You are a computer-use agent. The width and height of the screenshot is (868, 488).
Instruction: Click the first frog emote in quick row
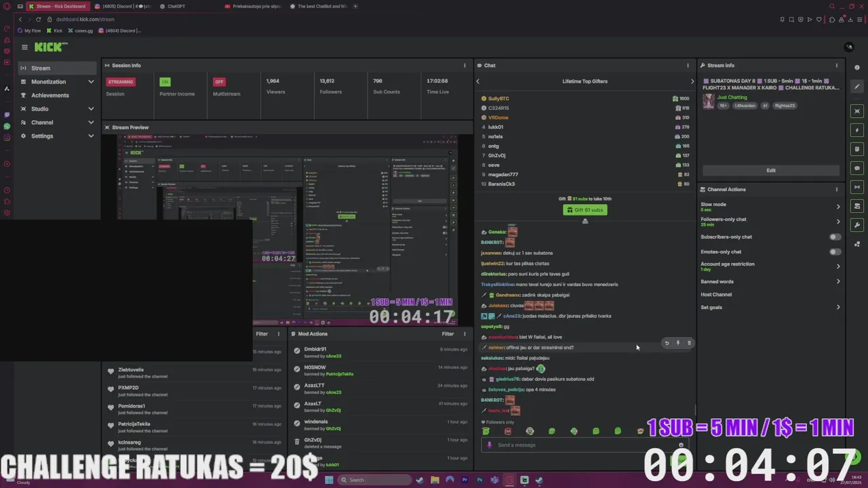pyautogui.click(x=486, y=431)
